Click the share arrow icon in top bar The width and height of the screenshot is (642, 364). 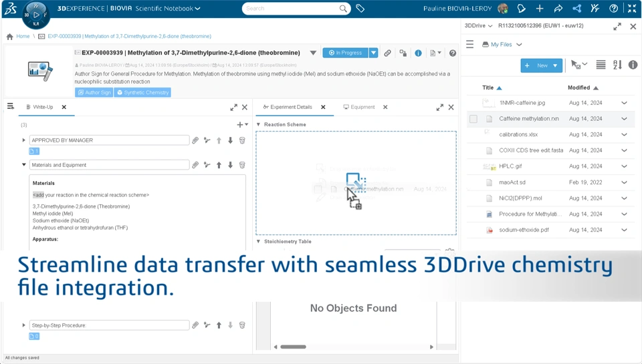tap(558, 8)
